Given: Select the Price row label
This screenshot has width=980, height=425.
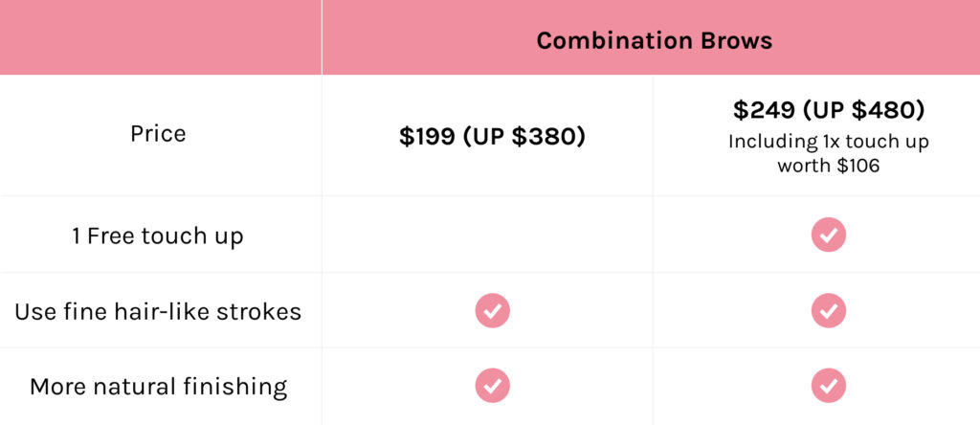Looking at the screenshot, I should coord(158,134).
